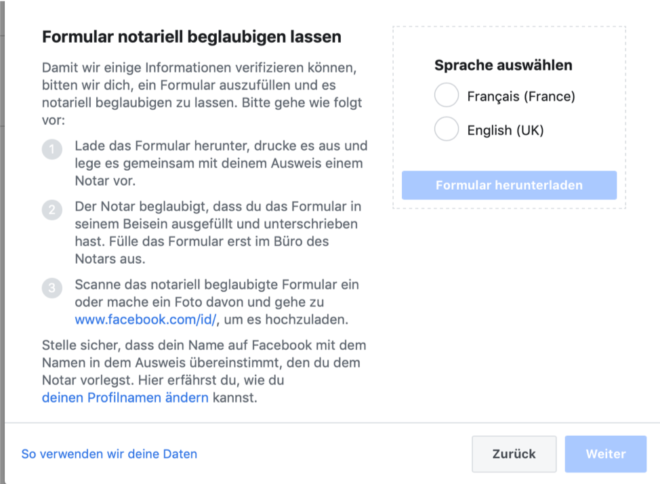Click the English (UK) label text
The height and width of the screenshot is (484, 660).
click(506, 130)
